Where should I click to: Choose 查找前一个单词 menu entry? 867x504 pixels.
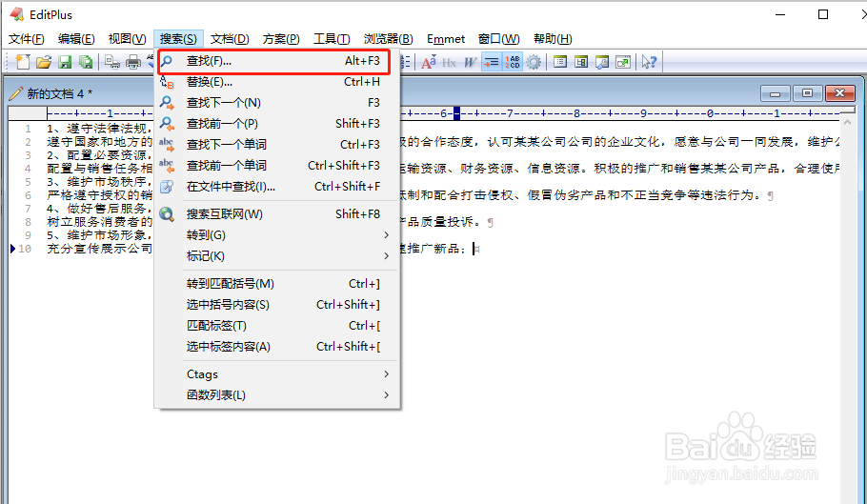click(x=277, y=166)
